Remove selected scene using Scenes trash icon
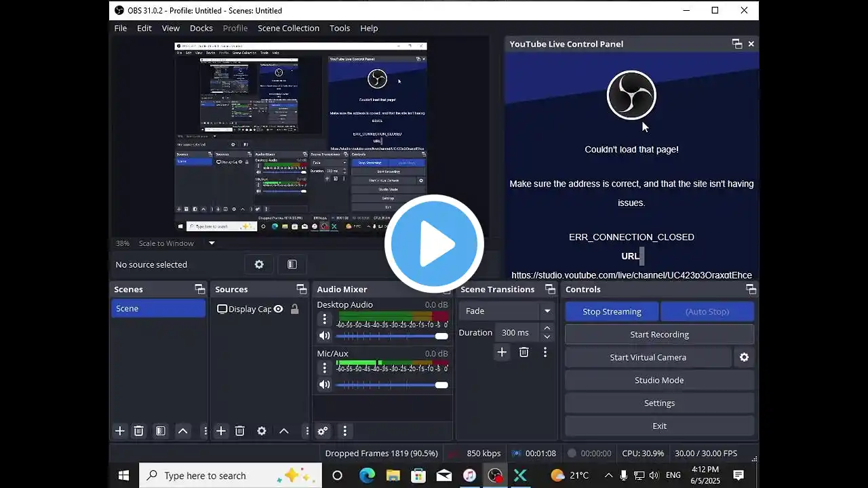The height and width of the screenshot is (488, 868). [x=138, y=431]
